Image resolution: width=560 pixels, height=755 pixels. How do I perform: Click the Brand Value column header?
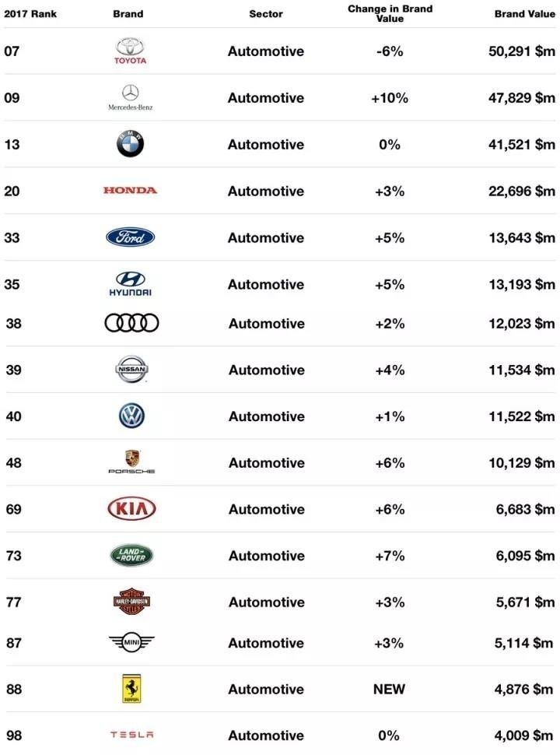coord(524,14)
